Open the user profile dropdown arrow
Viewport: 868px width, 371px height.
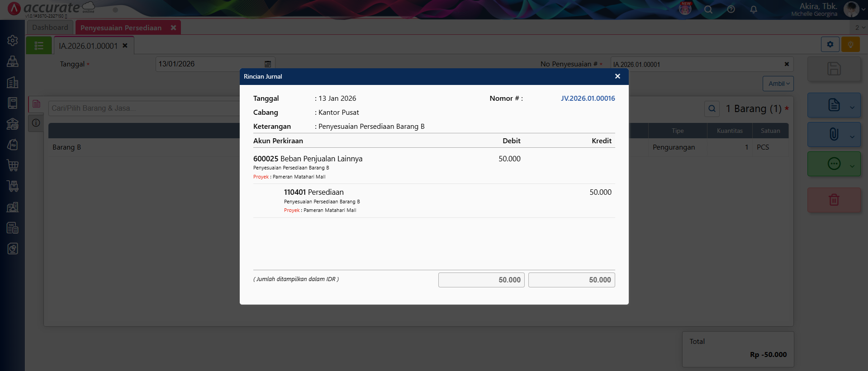click(x=863, y=9)
